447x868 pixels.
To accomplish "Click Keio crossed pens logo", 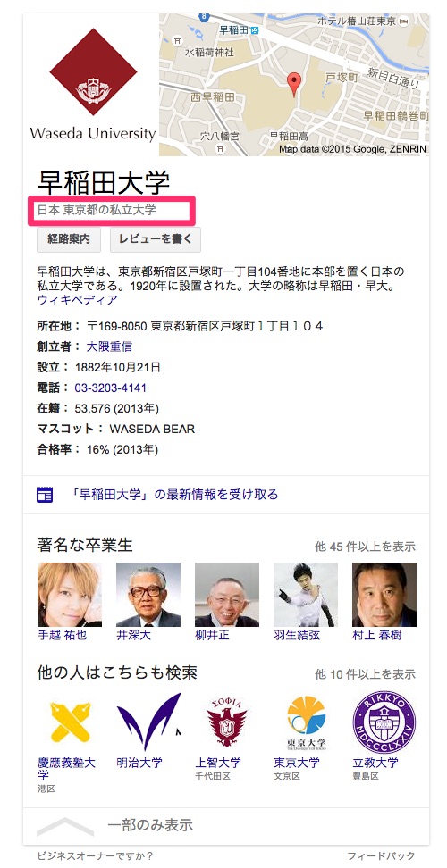I will point(70,722).
